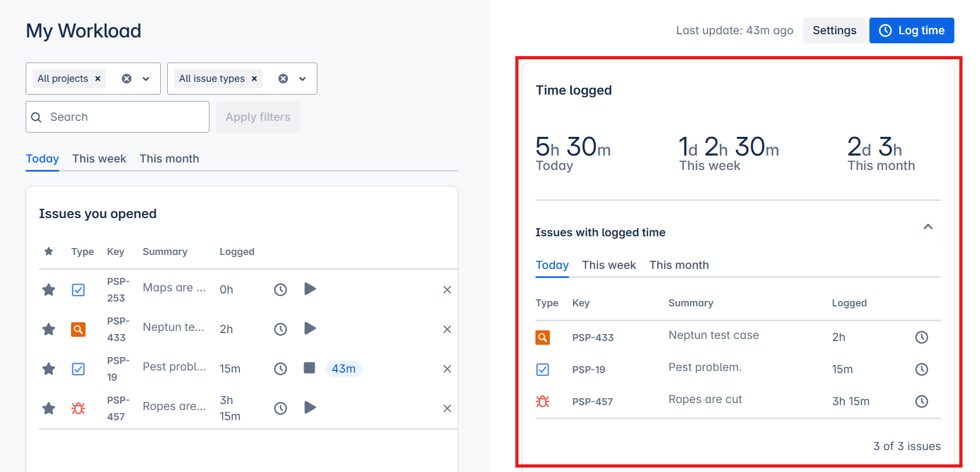Click task type icon of PSP-253 row

tap(78, 290)
